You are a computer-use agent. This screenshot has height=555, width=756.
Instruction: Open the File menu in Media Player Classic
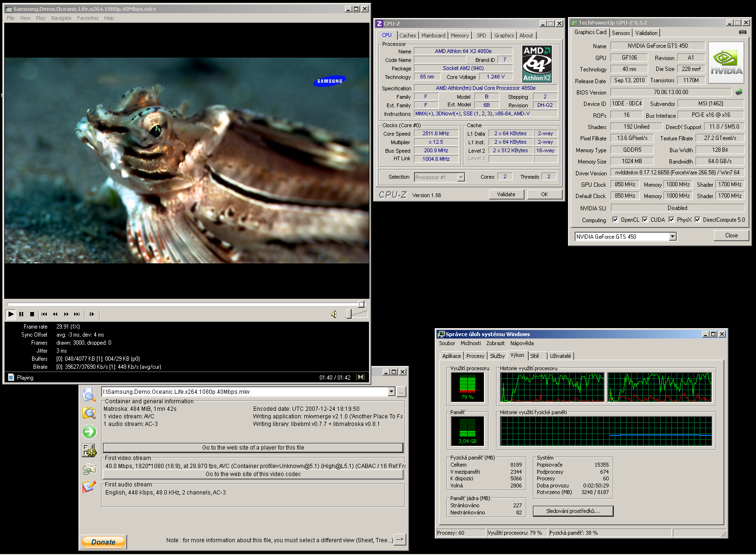coord(10,18)
